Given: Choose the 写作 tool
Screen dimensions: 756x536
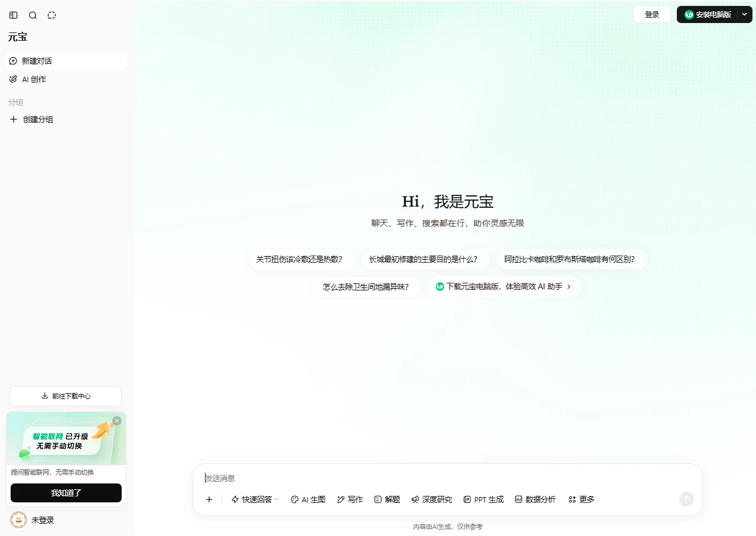Looking at the screenshot, I should coord(350,499).
